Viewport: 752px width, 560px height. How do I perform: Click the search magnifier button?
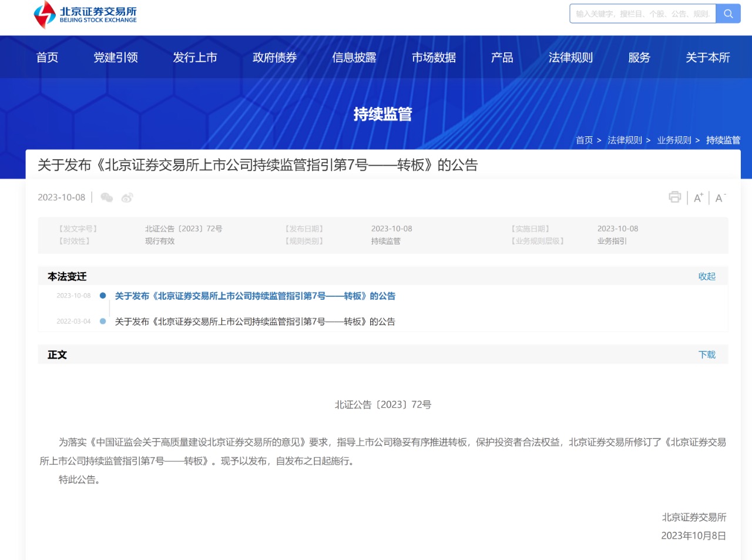click(728, 14)
